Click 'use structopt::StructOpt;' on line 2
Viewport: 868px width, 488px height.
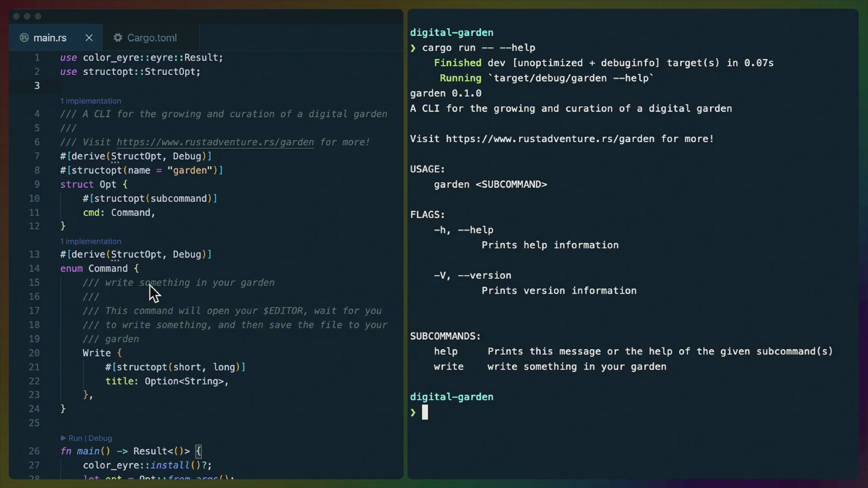coord(130,72)
